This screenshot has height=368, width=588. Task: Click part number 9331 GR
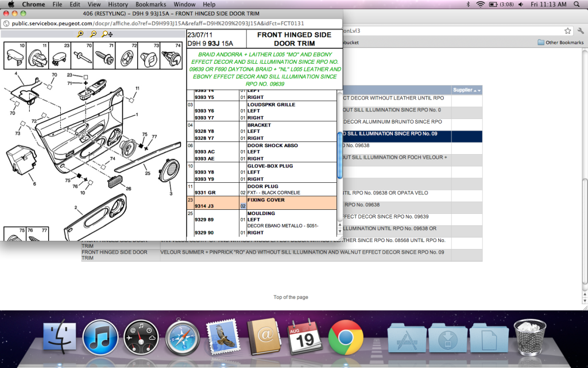tap(205, 192)
